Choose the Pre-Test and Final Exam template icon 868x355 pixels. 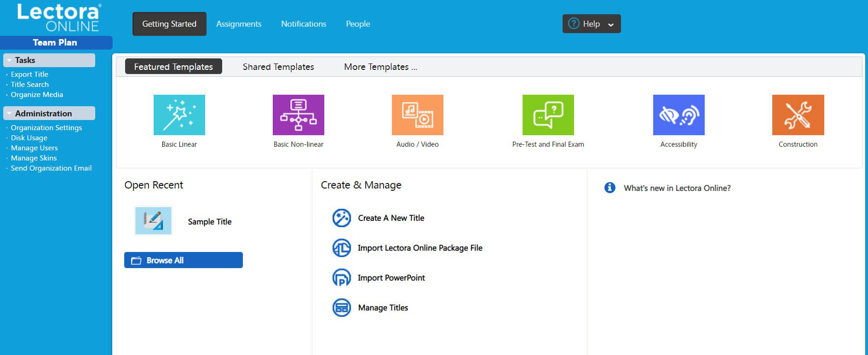pos(548,115)
